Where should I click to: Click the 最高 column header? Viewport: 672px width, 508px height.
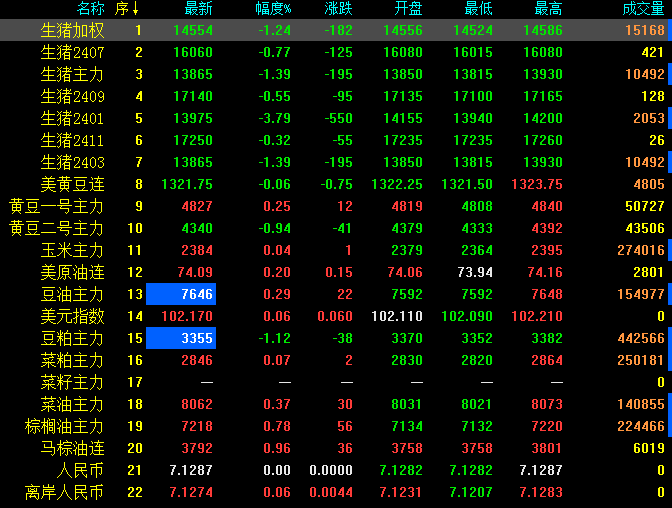coord(549,8)
